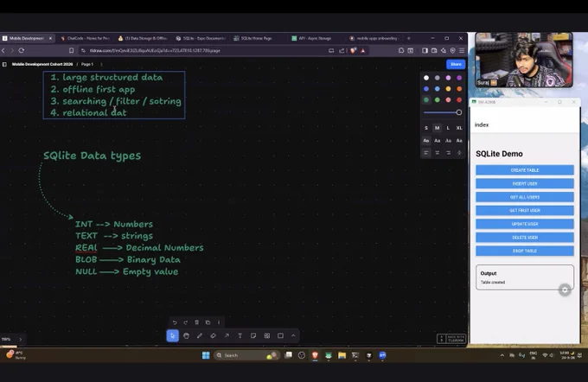Set text size to XL
Screen dimensions: 588x382
pyautogui.click(x=459, y=128)
